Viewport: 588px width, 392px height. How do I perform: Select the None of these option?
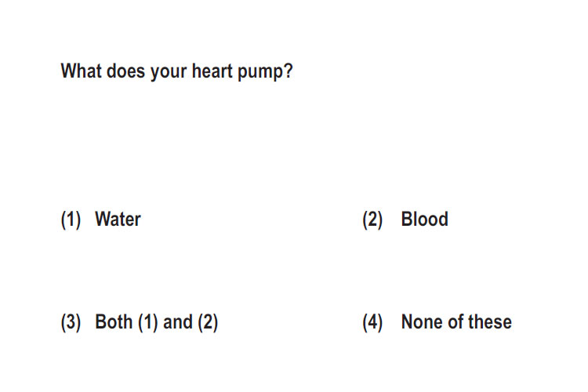[x=456, y=322]
